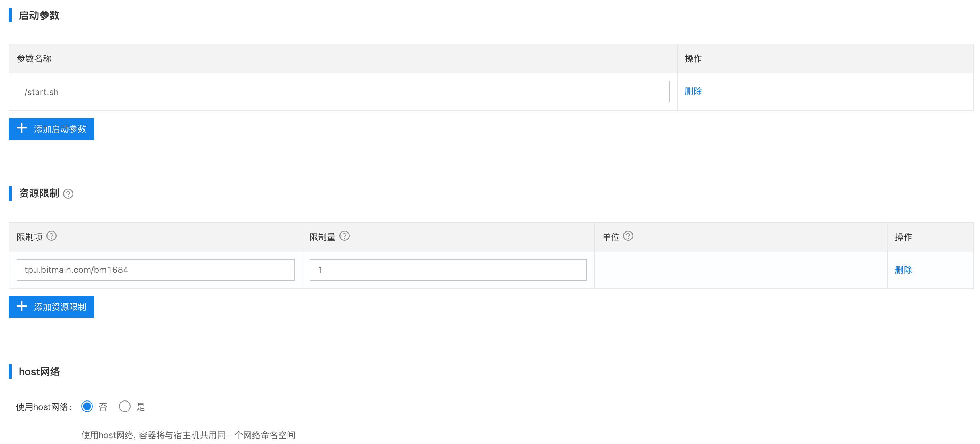Delete the /start.sh startup parameter

point(693,91)
